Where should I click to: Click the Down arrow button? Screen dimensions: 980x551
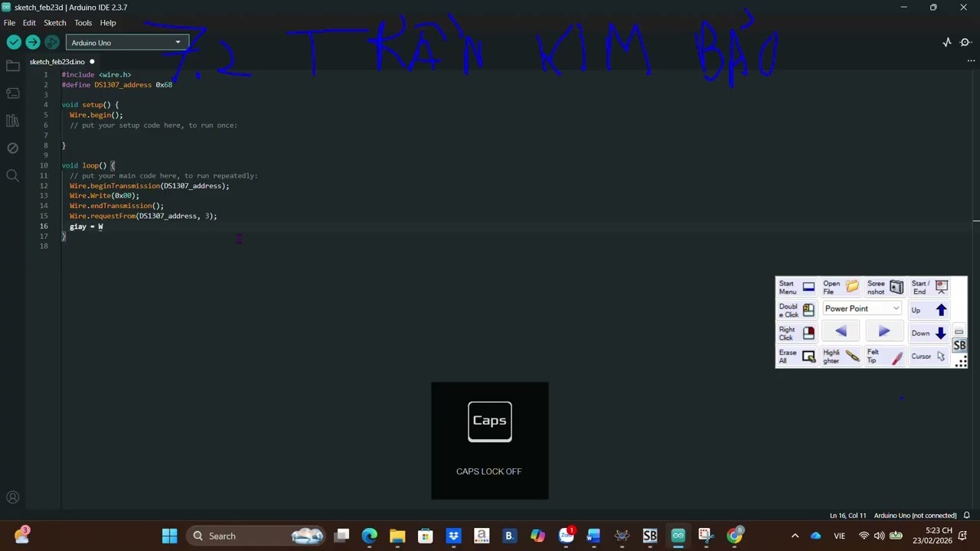tap(929, 333)
